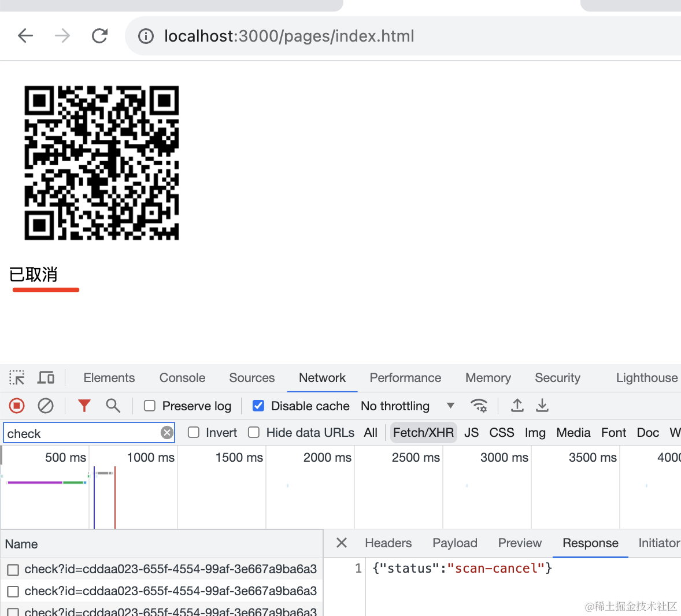
Task: Open the Headers tab
Action: pos(388,543)
